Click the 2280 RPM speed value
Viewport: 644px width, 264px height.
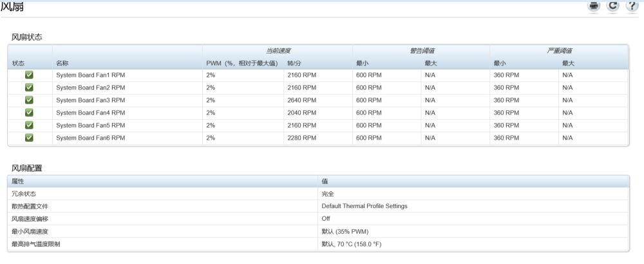(302, 138)
